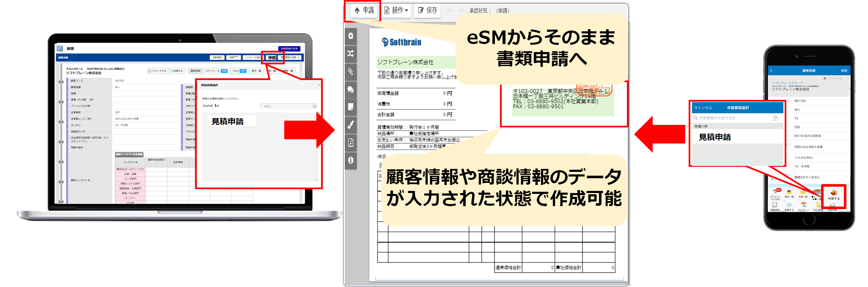Tap the 申請する icon on phone
The height and width of the screenshot is (287, 868).
click(834, 195)
